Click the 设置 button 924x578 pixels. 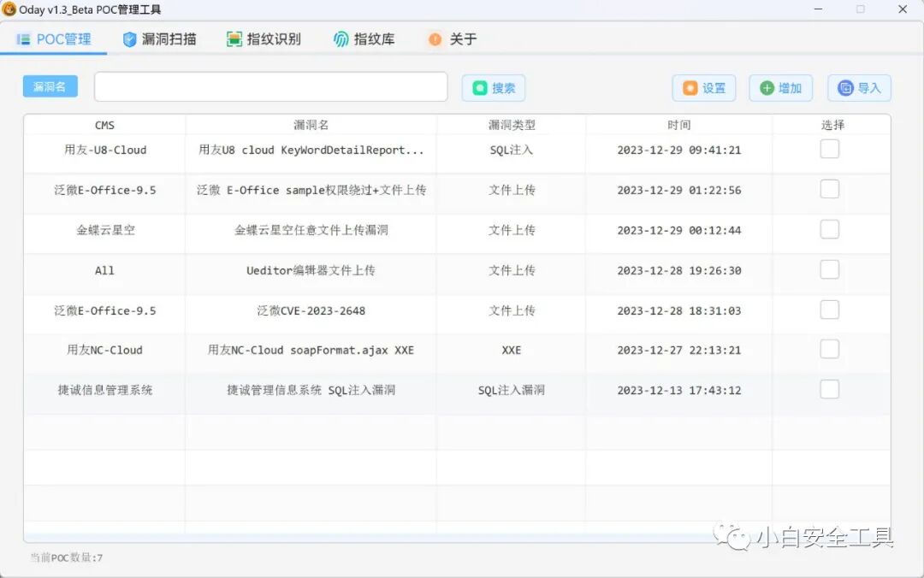click(x=704, y=88)
